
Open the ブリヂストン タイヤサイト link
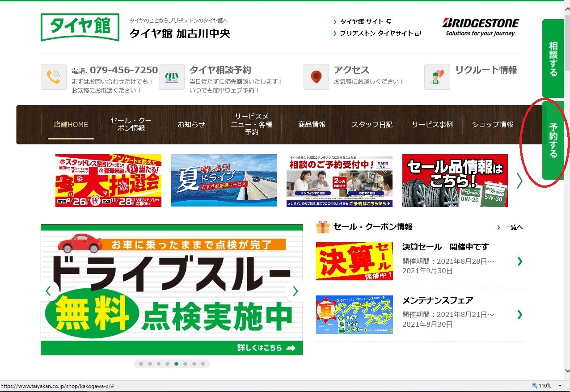(377, 33)
